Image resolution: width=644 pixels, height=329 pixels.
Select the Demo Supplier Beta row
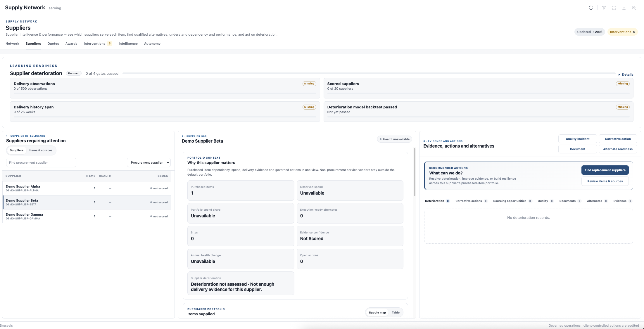tap(87, 202)
